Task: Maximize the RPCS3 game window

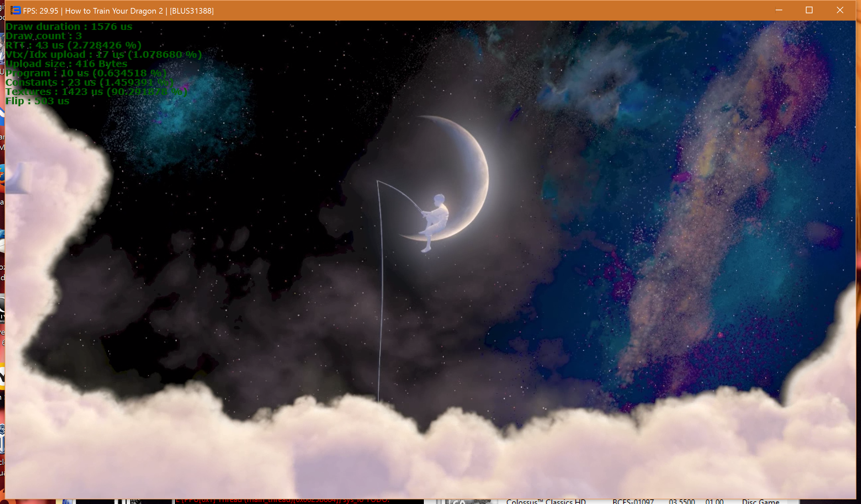Action: pos(809,10)
